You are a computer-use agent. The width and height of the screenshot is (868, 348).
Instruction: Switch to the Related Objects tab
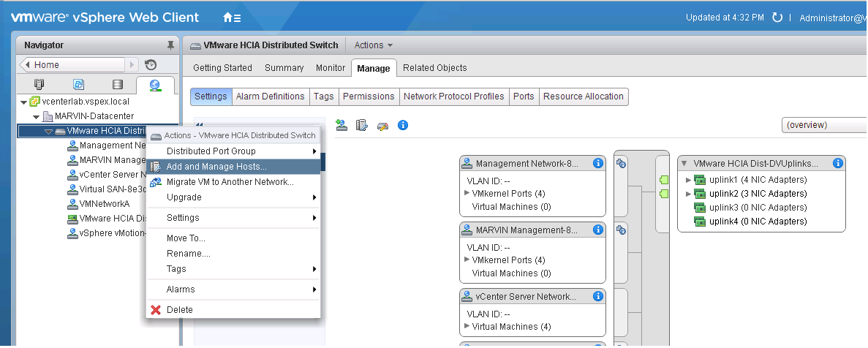coord(434,68)
